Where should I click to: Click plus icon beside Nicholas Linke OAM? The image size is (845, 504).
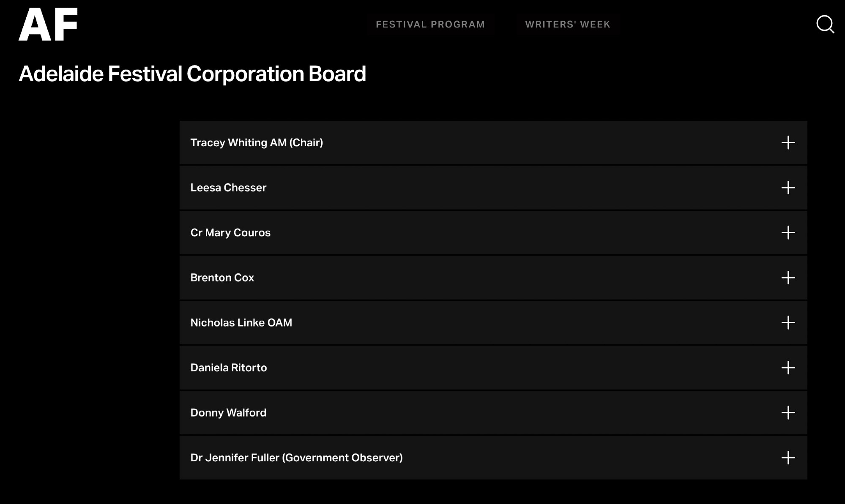point(788,323)
